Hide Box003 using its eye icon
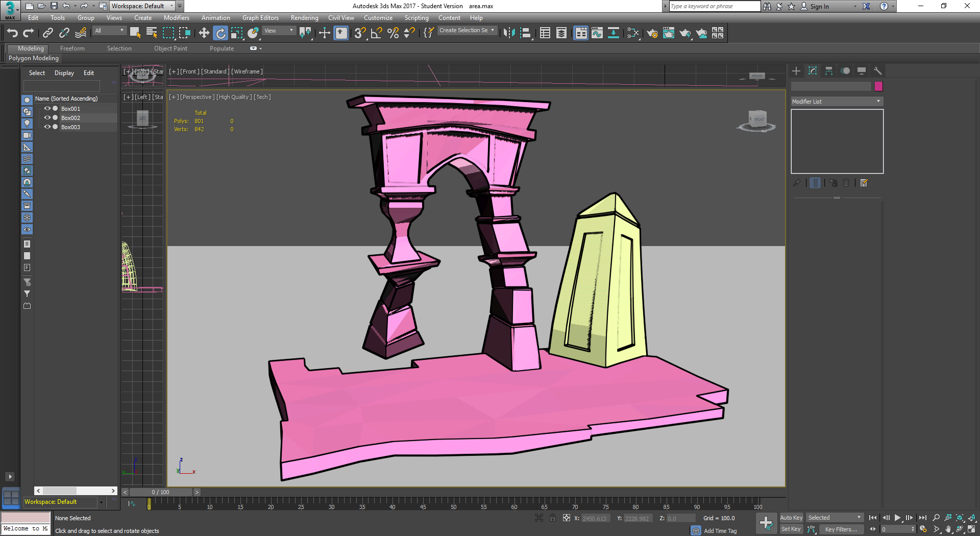Image resolution: width=980 pixels, height=536 pixels. (47, 127)
